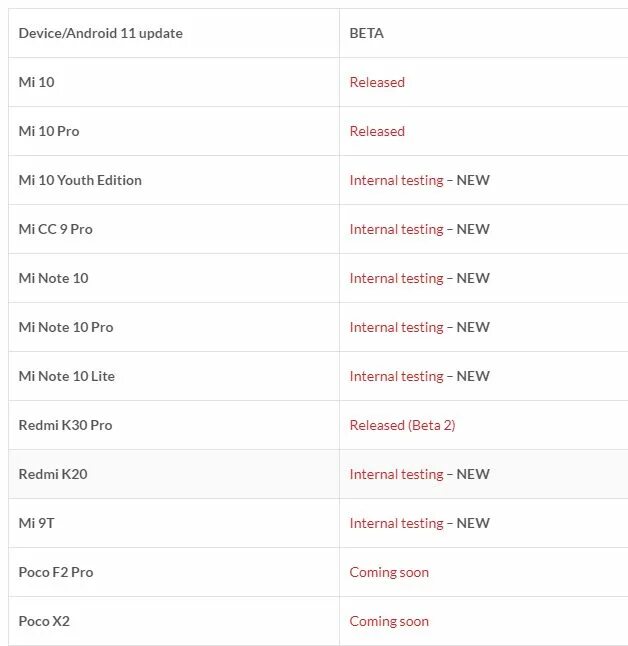This screenshot has width=628, height=646.
Task: Open Internal testing link in Redmi K20 row
Action: coord(396,474)
